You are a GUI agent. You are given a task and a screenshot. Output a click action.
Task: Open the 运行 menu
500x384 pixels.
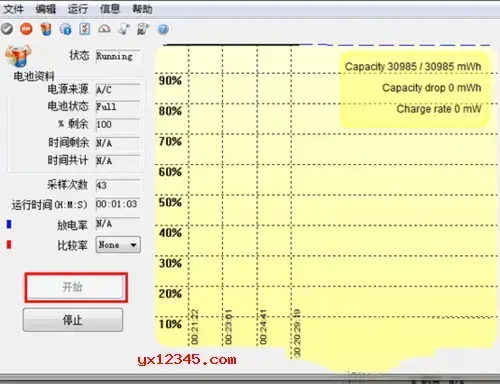pos(78,9)
